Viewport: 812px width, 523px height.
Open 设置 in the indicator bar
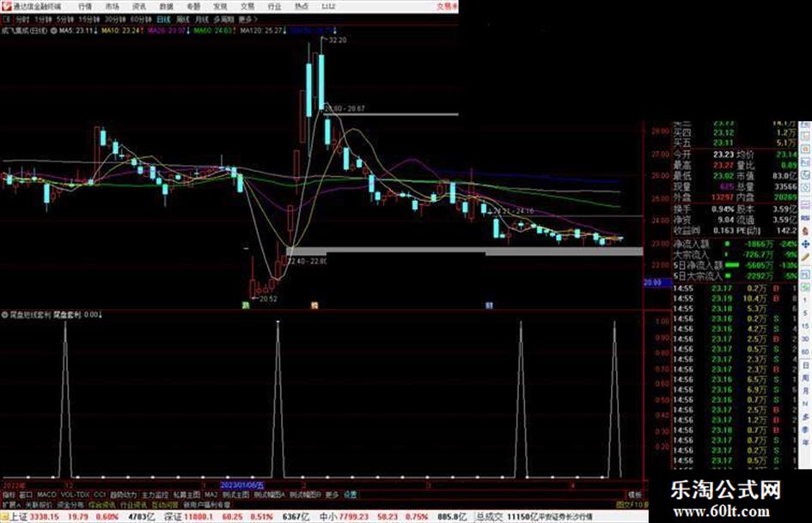[x=350, y=495]
